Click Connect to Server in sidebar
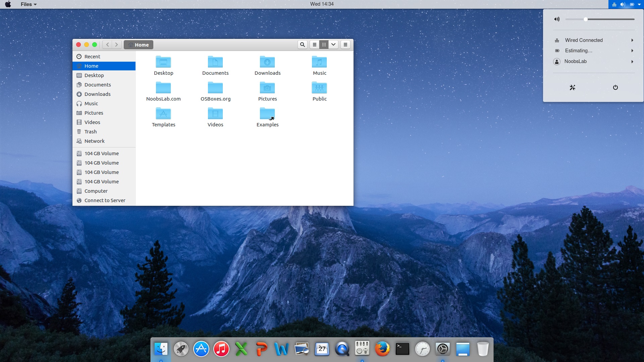644x362 pixels. coord(105,200)
